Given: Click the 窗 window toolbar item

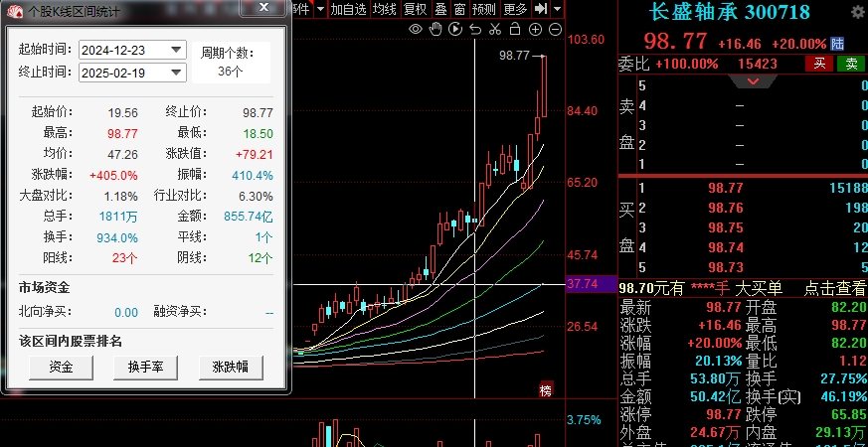Looking at the screenshot, I should 459,9.
